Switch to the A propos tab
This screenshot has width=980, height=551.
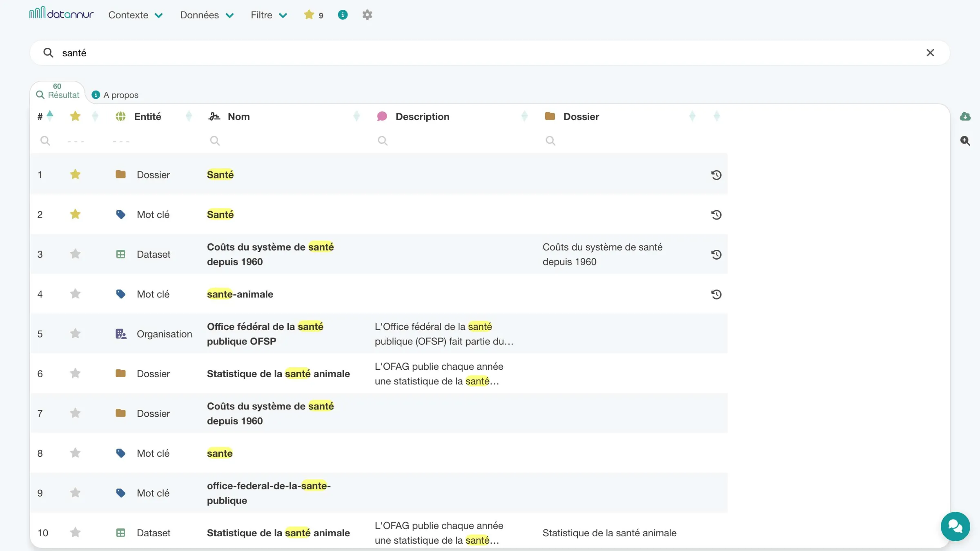(x=115, y=95)
